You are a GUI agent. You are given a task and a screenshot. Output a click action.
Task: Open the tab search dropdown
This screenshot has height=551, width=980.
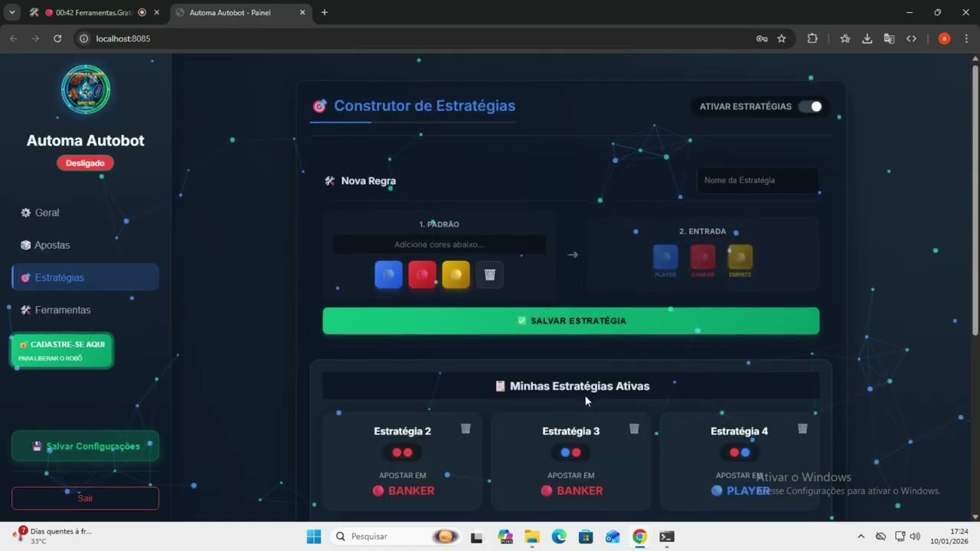pos(11,12)
